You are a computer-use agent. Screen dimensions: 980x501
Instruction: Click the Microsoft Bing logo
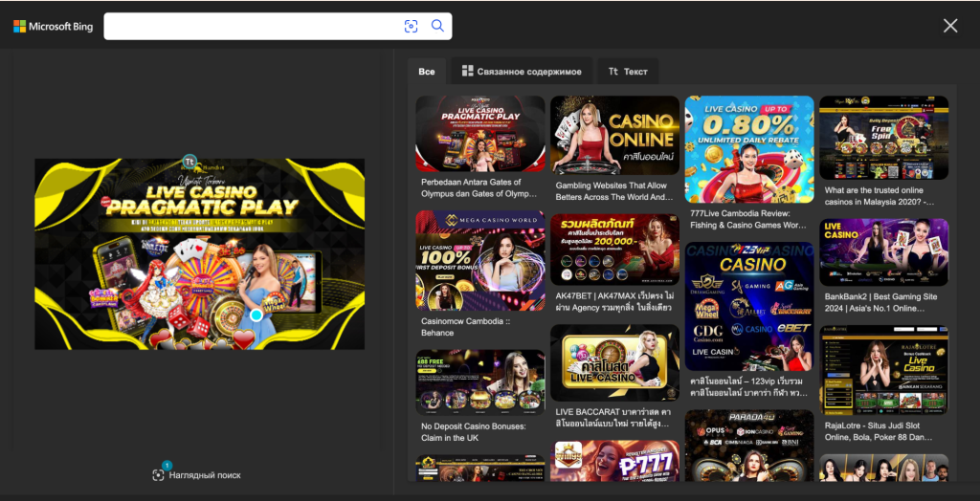point(54,26)
